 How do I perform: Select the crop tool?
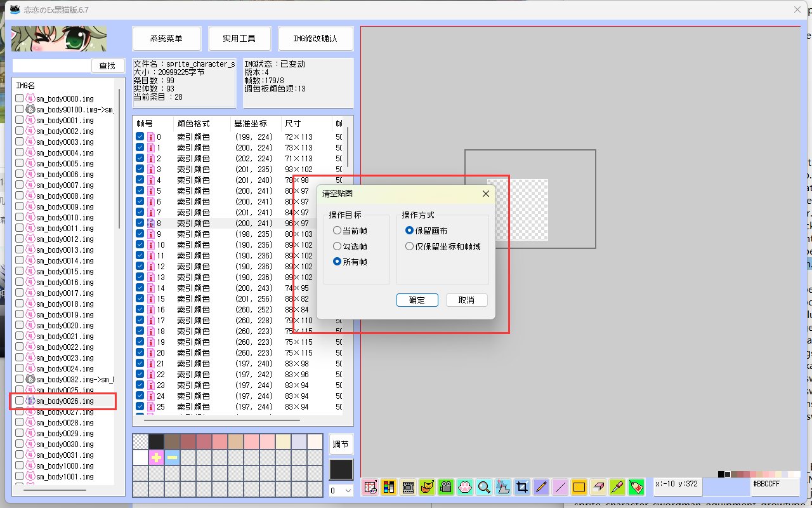click(x=522, y=487)
